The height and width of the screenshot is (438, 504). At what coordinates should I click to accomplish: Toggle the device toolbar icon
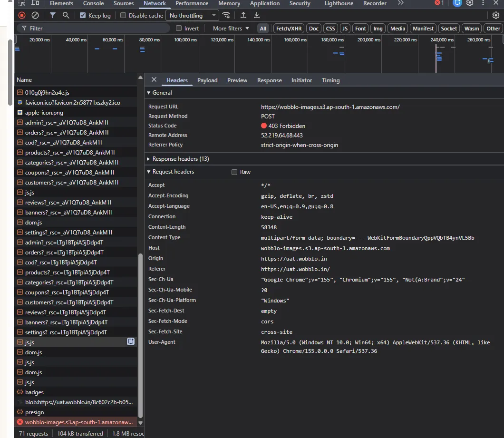coord(35,3)
